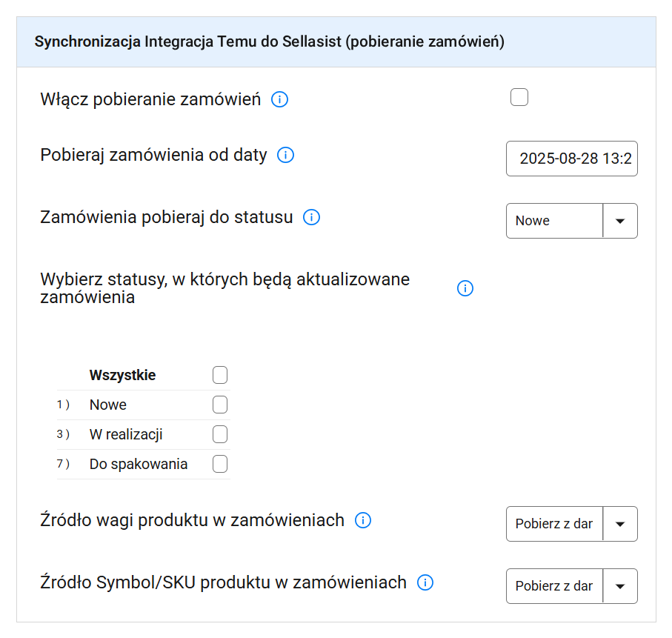Click the Synchronizacja Integracja Temu section header

tap(336, 41)
